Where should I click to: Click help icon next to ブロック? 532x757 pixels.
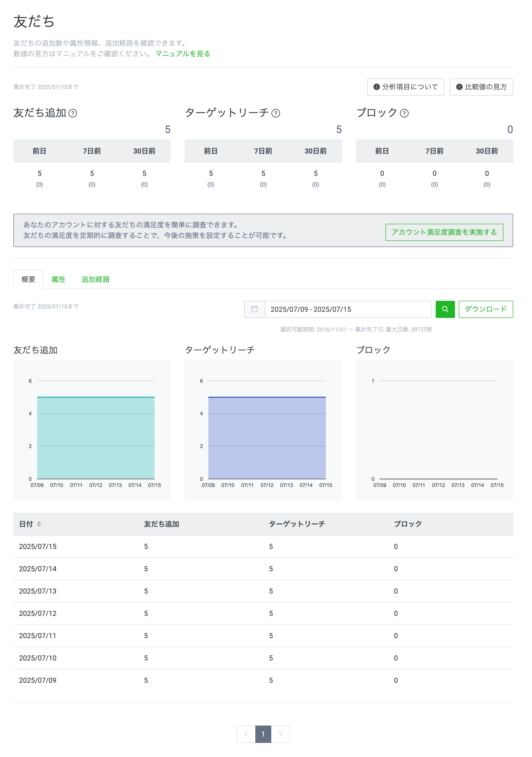point(404,114)
